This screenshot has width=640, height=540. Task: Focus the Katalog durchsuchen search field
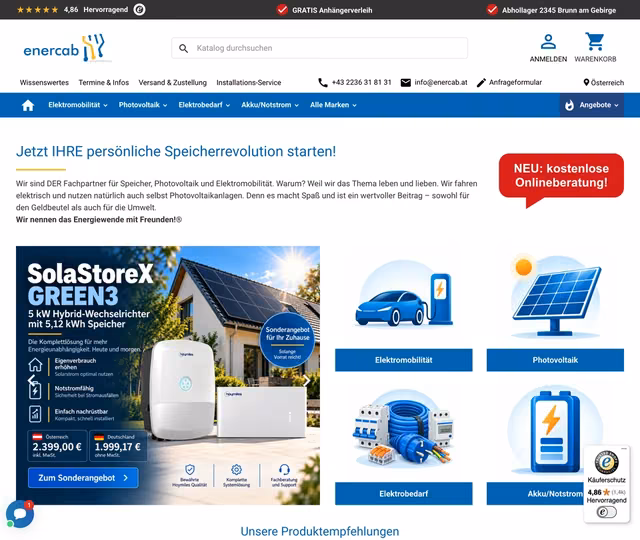click(320, 48)
